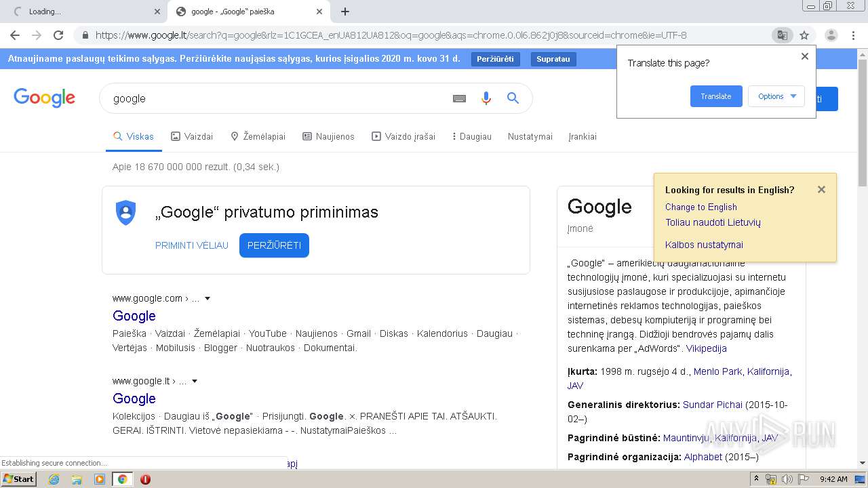
Task: Expand the dropdown arrow next to www.google.com
Action: click(208, 298)
